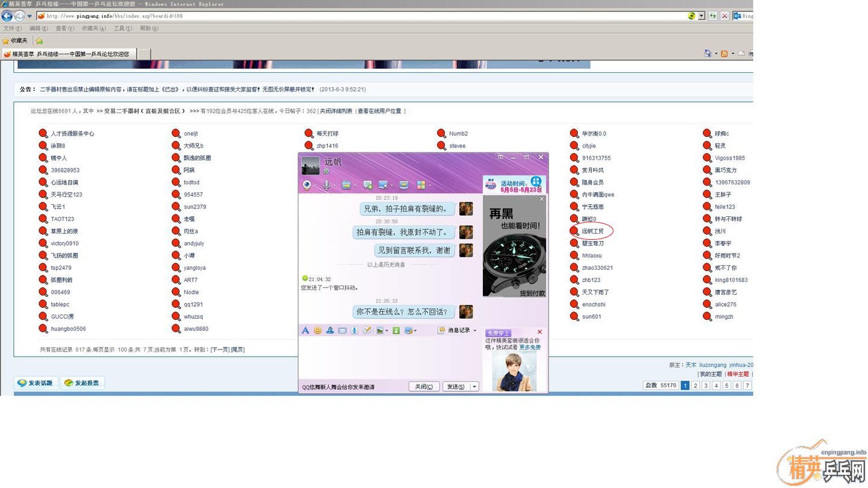Send a window shake
The height and width of the screenshot is (488, 868).
pos(342,331)
